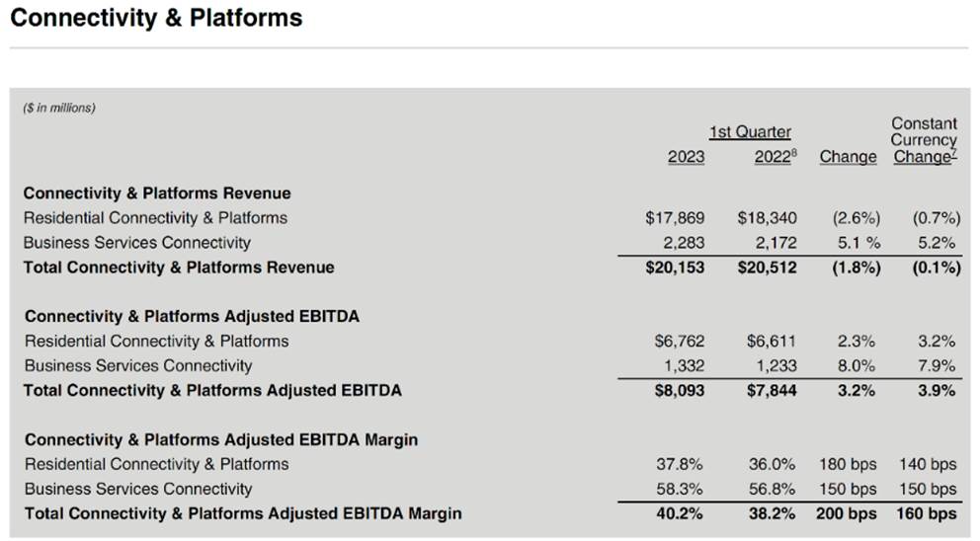Image resolution: width=980 pixels, height=541 pixels.
Task: Select the (1.8%) total revenue change
Action: coord(850,268)
